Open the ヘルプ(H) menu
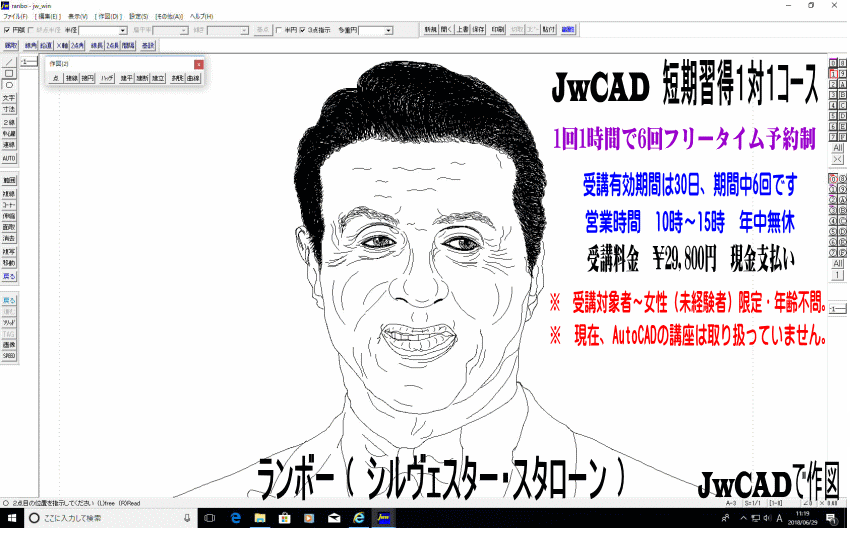 click(201, 17)
